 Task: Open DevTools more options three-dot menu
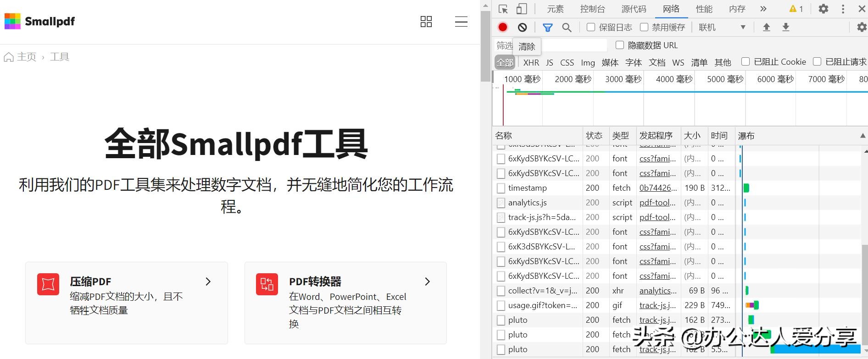(x=843, y=9)
